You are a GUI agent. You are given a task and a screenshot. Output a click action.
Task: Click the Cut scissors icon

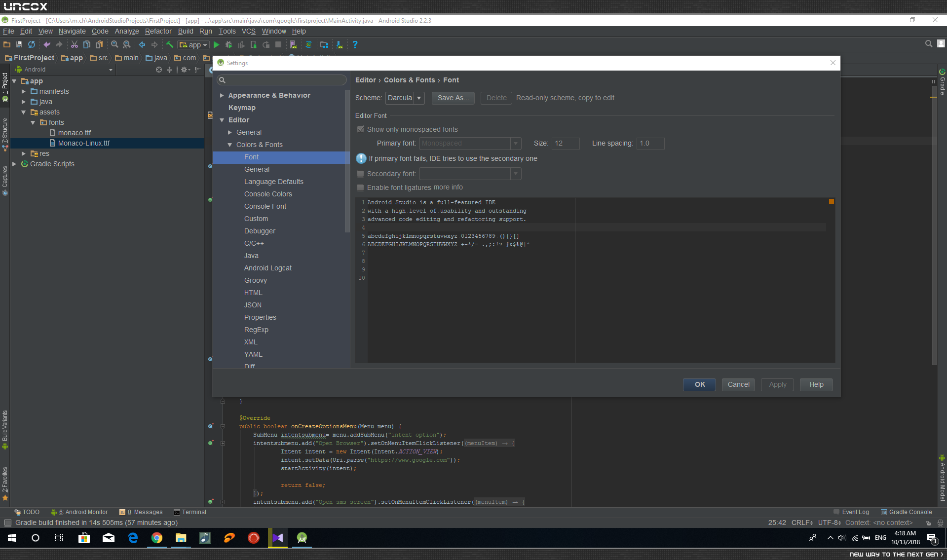[x=75, y=44]
